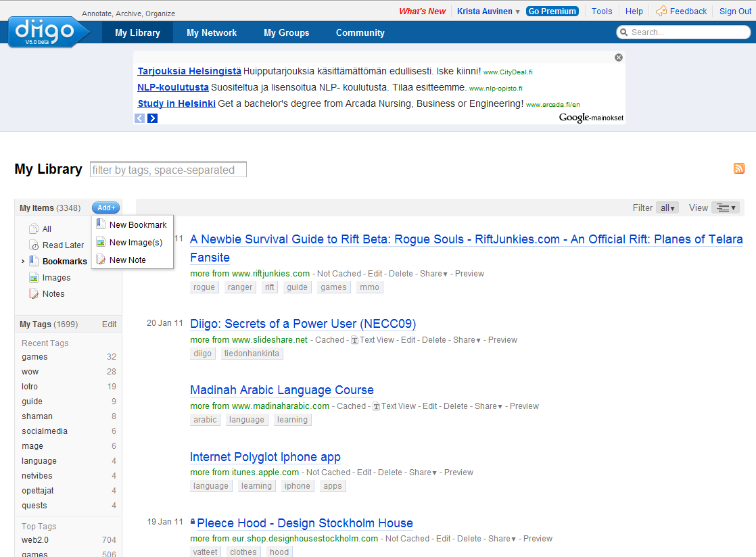Viewport: 756px width, 557px height.
Task: Click the New Note menu icon
Action: click(x=100, y=260)
